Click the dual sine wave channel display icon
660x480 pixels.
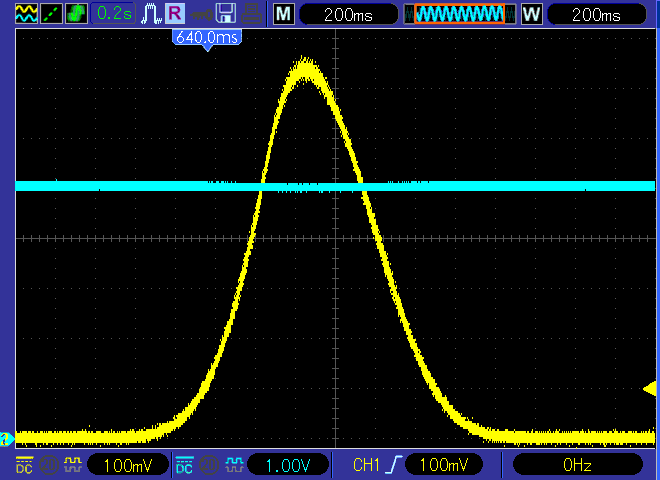tap(26, 13)
